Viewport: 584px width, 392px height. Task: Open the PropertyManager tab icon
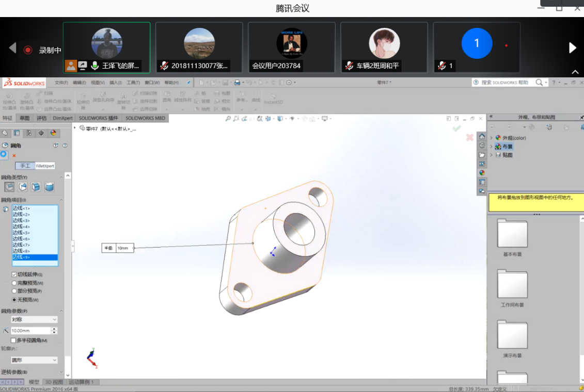pyautogui.click(x=17, y=133)
